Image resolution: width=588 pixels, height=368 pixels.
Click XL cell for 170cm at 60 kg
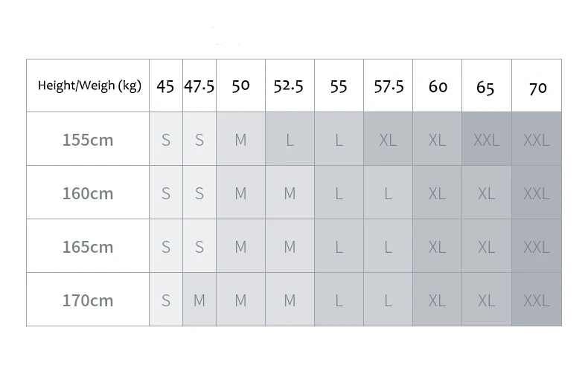437,300
